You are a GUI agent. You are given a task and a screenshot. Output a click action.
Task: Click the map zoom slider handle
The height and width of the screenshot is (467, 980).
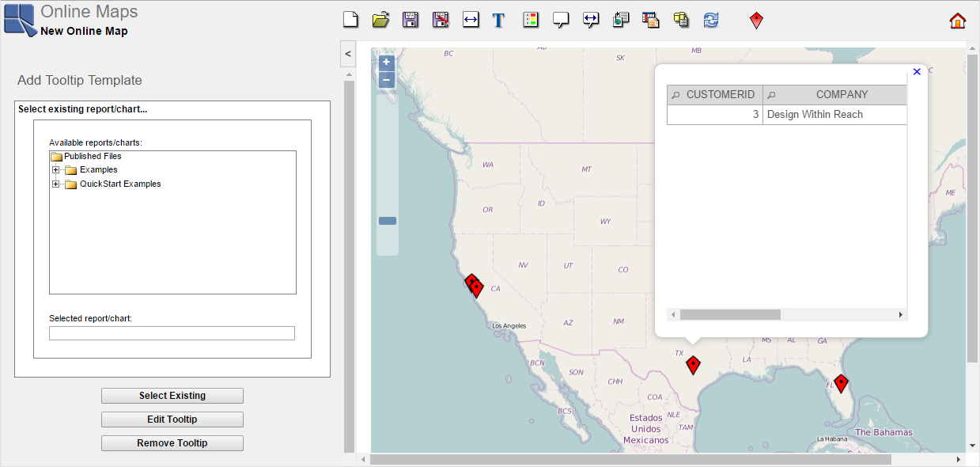388,221
